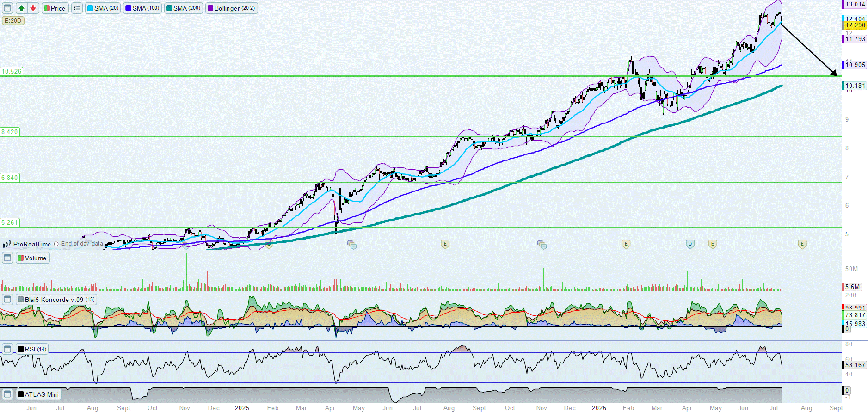Click the earnings E marker near May 2026

tap(713, 244)
